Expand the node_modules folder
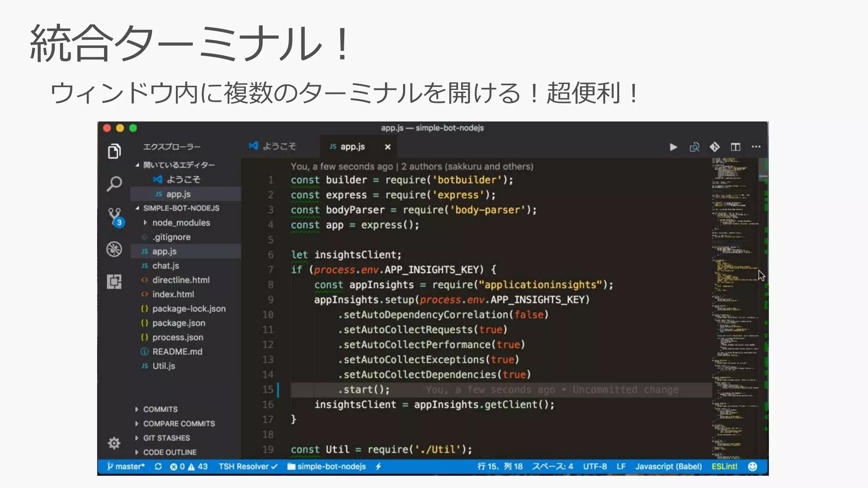This screenshot has width=868, height=488. pos(181,223)
